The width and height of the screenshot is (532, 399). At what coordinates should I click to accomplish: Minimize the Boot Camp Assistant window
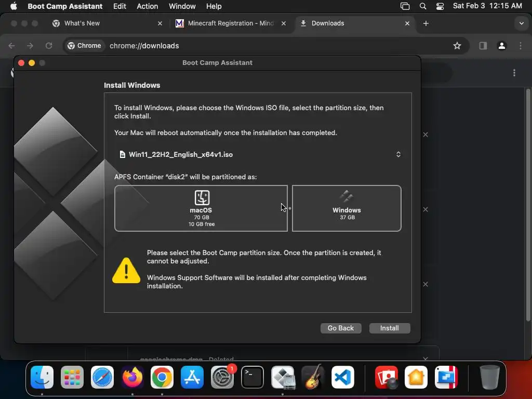(x=32, y=63)
